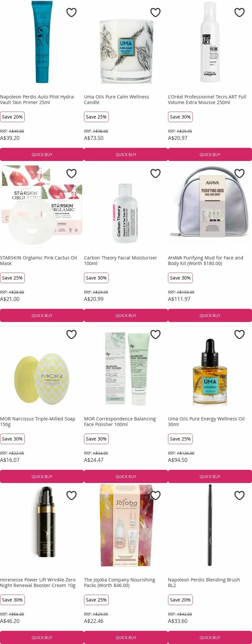Favourite Uma Oils Pure Energy Wellness Oil
252x644 pixels.
coord(240,334)
